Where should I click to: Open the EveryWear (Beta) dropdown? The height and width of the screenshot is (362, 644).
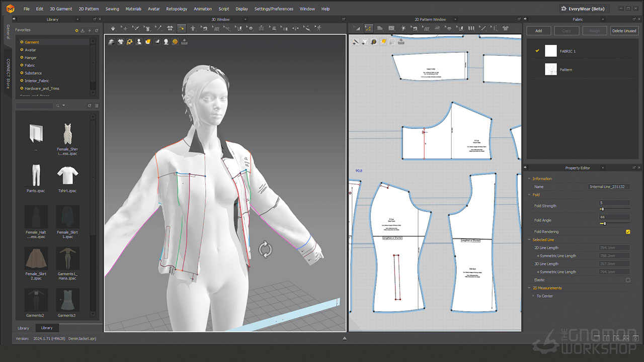pyautogui.click(x=585, y=9)
